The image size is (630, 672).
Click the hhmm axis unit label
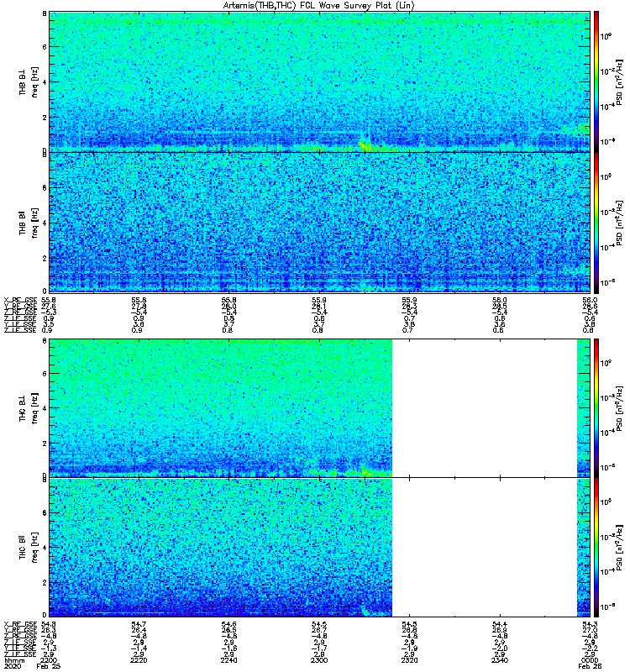click(x=14, y=660)
